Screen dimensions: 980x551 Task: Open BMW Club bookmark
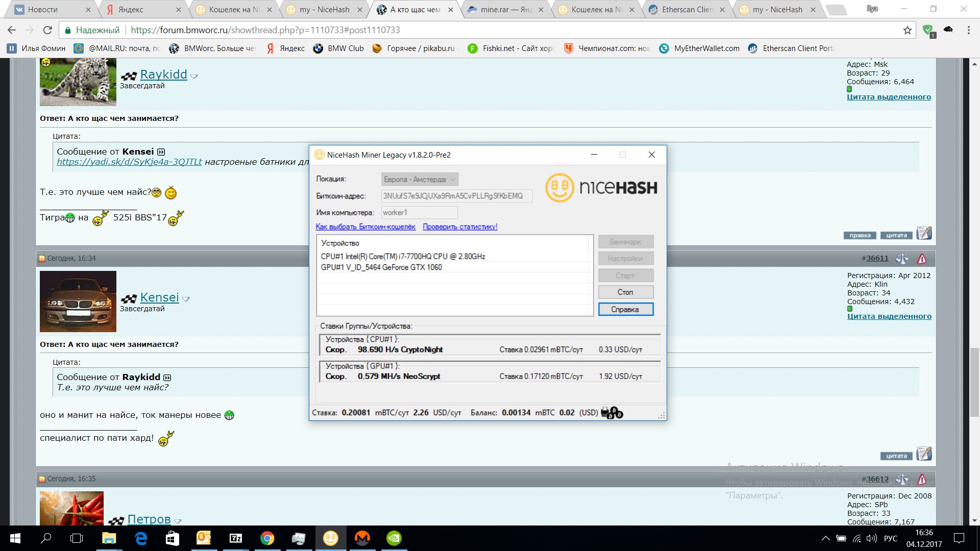[338, 48]
